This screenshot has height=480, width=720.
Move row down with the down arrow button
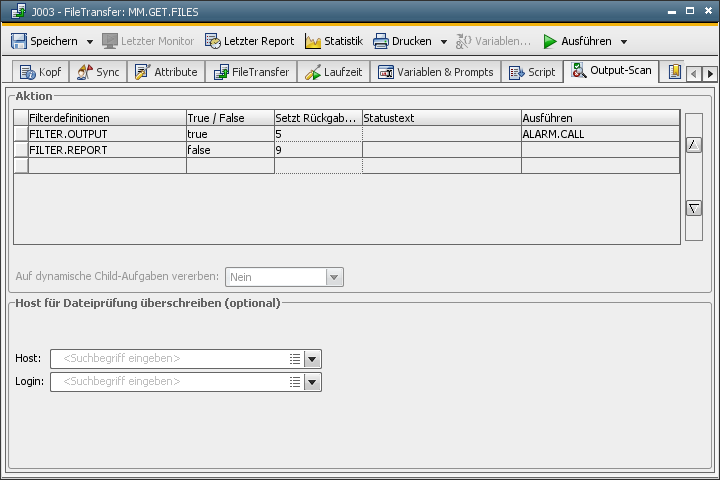[693, 208]
